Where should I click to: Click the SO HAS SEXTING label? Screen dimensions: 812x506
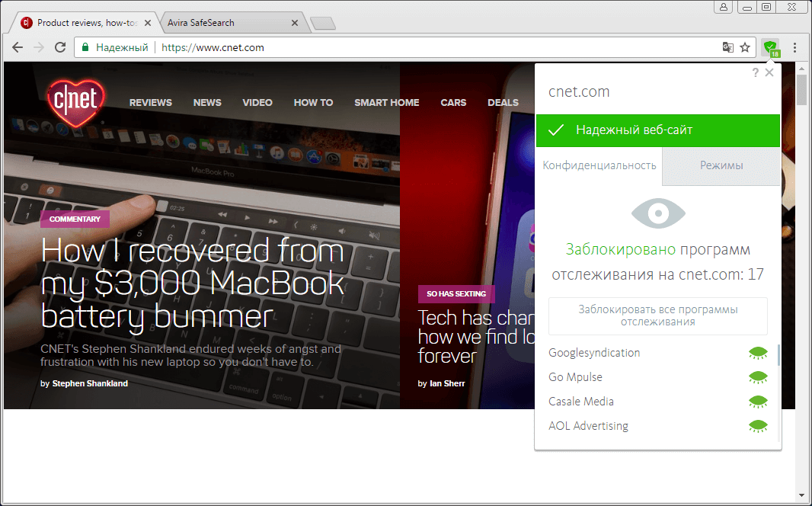pyautogui.click(x=456, y=293)
